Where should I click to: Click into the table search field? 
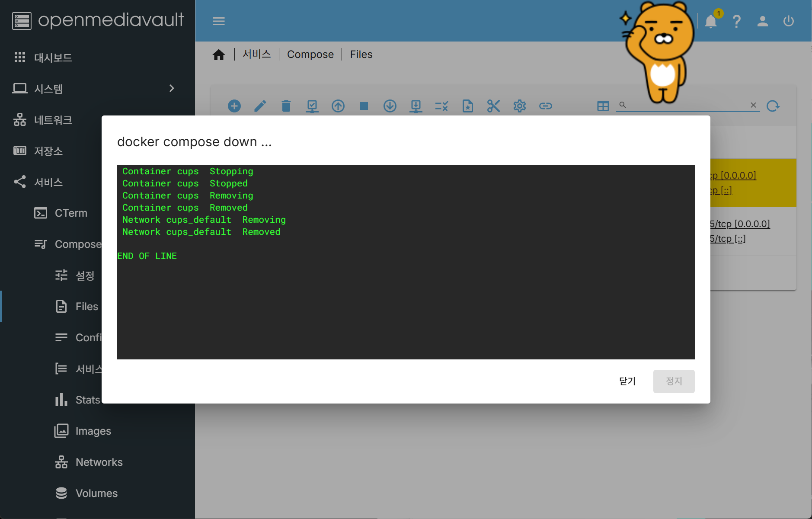pyautogui.click(x=687, y=105)
